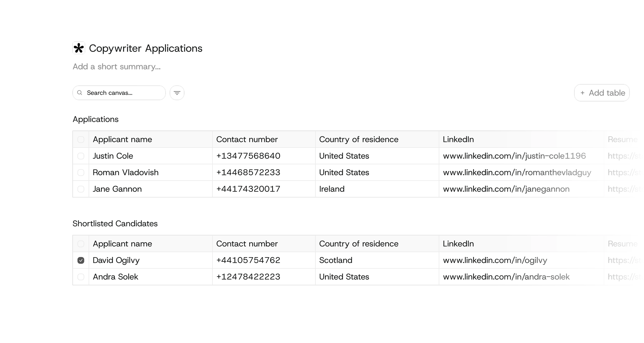Check the Jane Gannon row checkbox
Image resolution: width=644 pixels, height=343 pixels.
tap(81, 189)
